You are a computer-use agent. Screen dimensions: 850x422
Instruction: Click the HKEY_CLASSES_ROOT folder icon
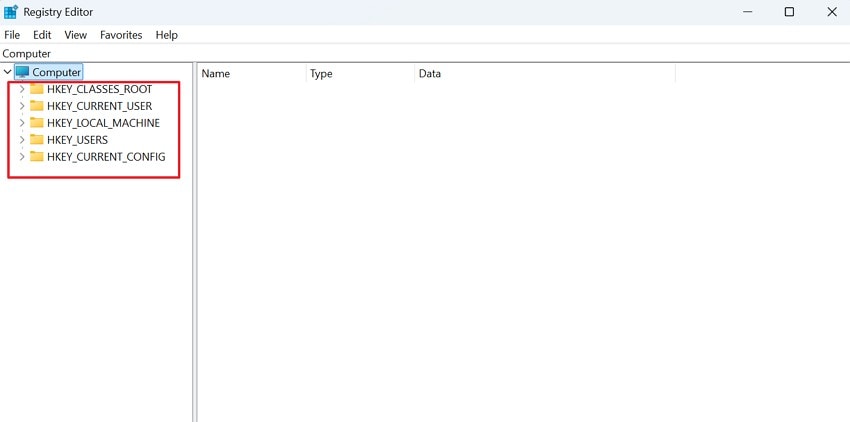click(x=36, y=89)
